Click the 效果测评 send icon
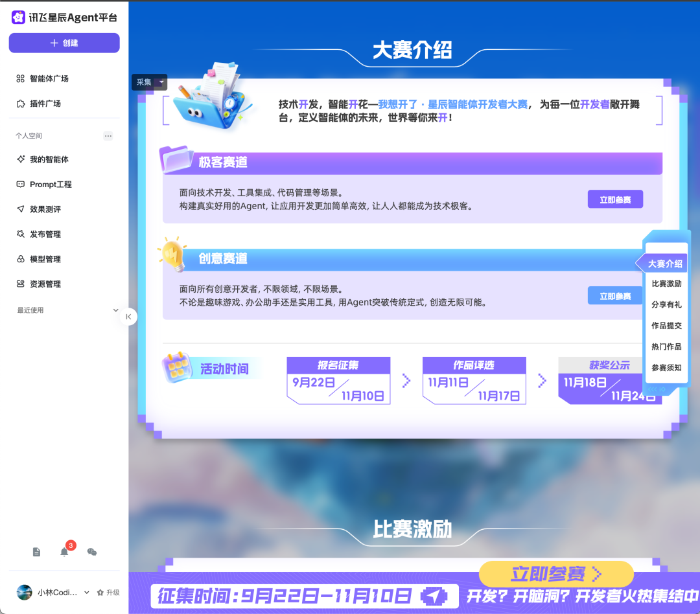Image resolution: width=700 pixels, height=614 pixels. pos(21,209)
